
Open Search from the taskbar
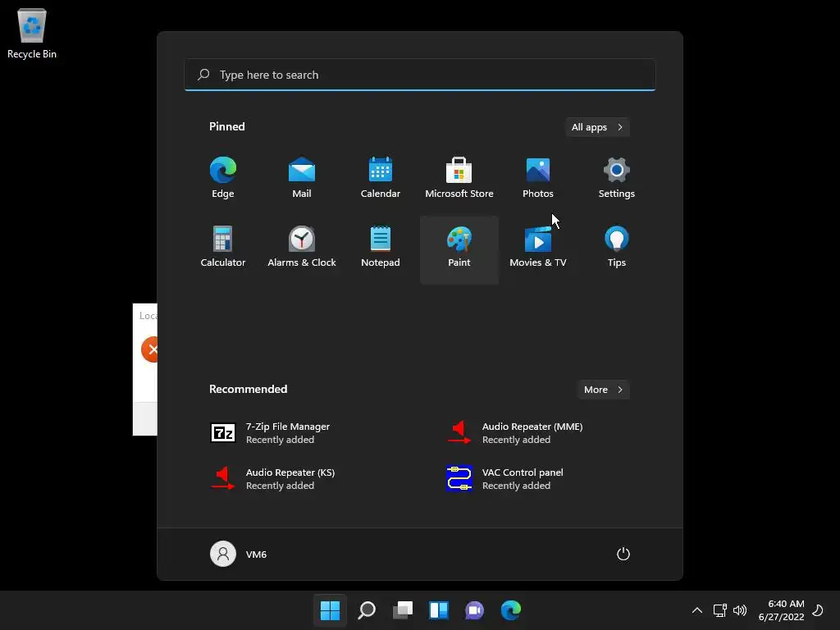(x=367, y=610)
